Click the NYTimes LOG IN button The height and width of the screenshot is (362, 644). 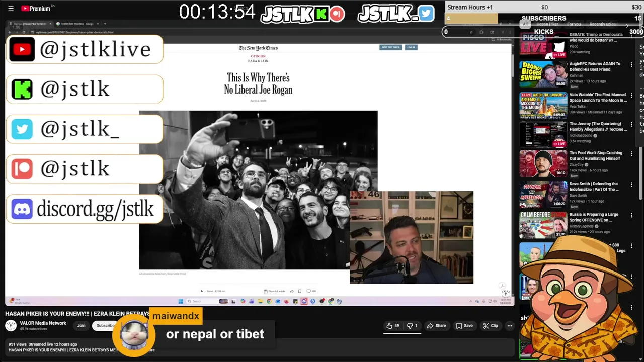(x=411, y=47)
